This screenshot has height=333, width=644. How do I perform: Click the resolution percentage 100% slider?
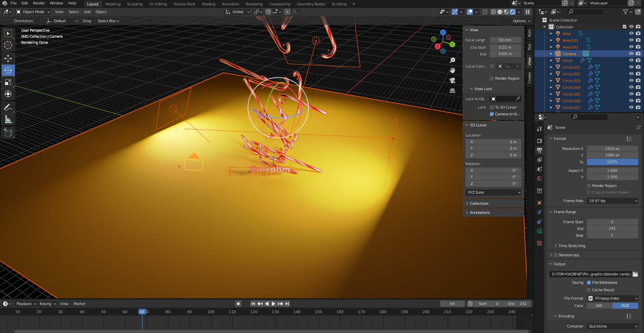click(612, 162)
